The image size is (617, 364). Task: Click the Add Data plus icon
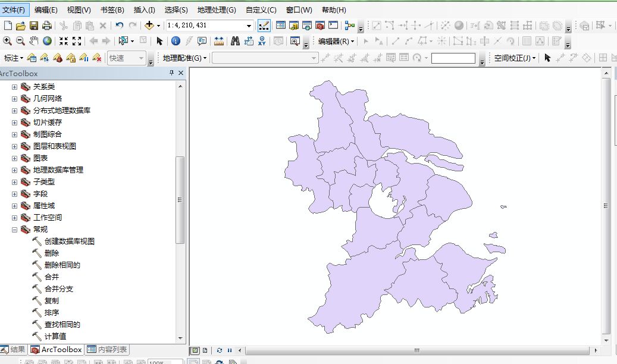coord(149,26)
